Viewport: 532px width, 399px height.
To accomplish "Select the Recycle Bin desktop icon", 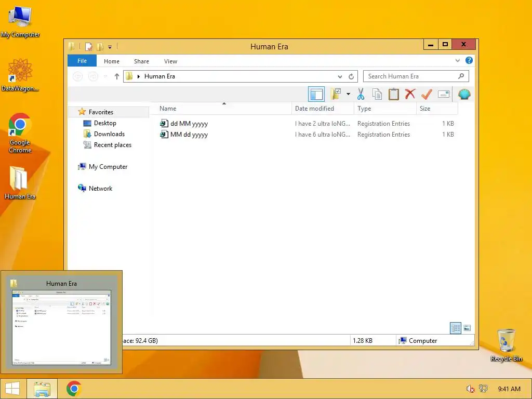I will point(506,345).
